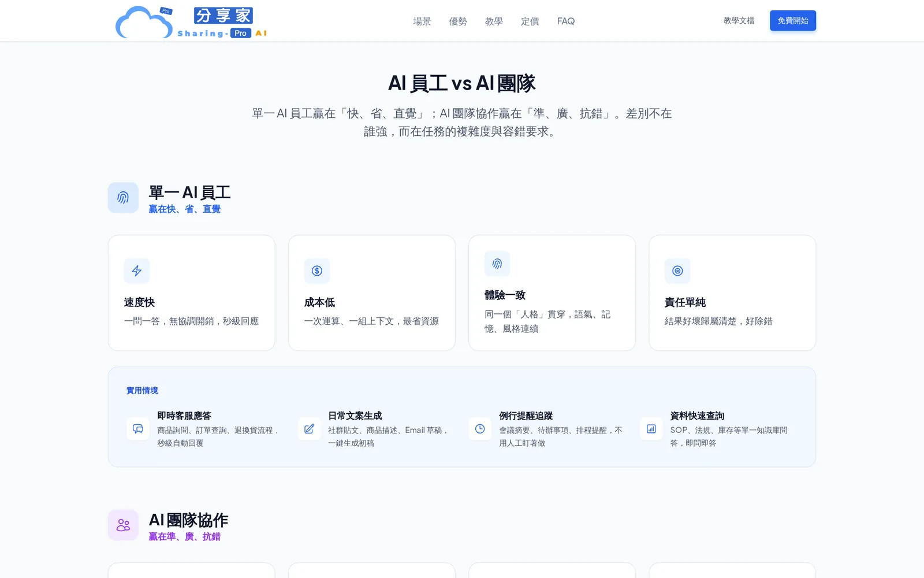Click the 例行提醒追蹤 heading
The image size is (924, 578).
pos(526,416)
